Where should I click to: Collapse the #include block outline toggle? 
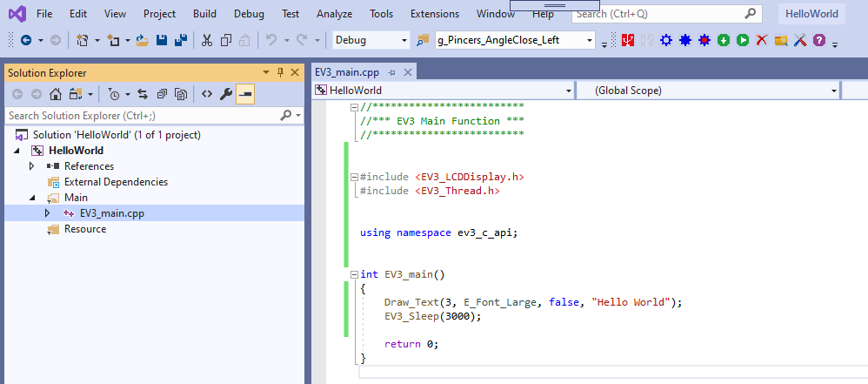(x=354, y=178)
